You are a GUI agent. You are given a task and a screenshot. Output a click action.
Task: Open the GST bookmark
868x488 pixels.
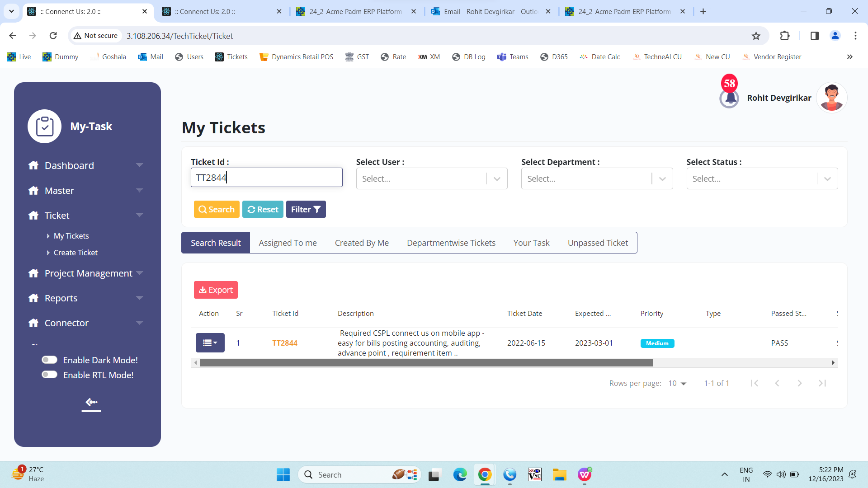[357, 57]
